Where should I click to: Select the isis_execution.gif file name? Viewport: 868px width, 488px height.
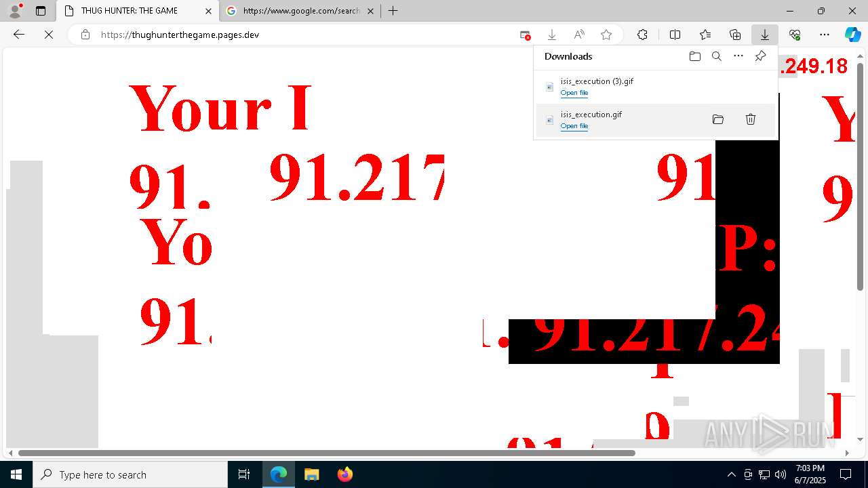pos(591,115)
